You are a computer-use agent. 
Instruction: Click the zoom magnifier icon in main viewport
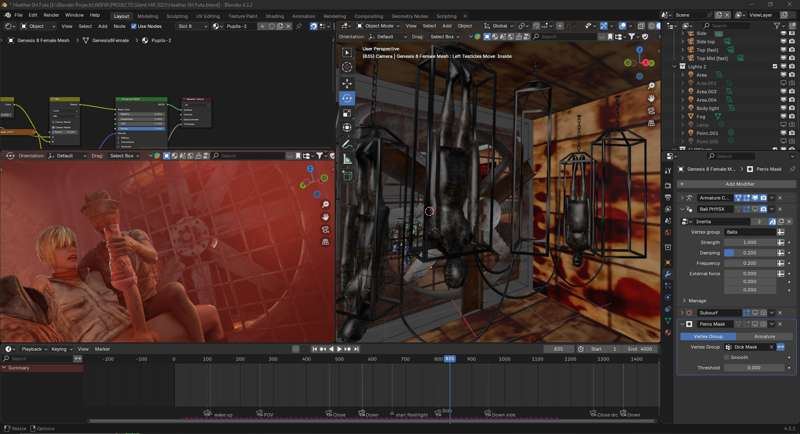[651, 86]
